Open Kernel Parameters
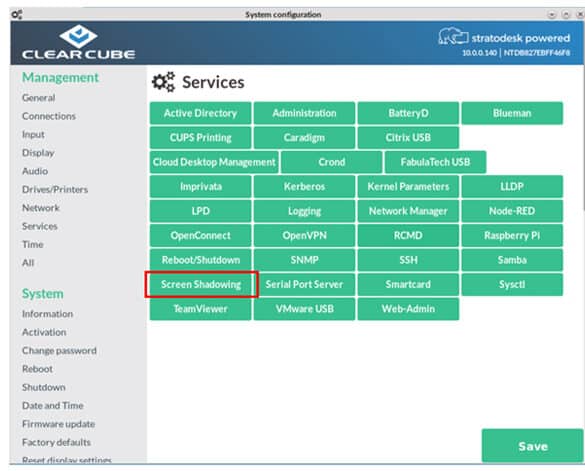The image size is (585, 471). click(408, 187)
